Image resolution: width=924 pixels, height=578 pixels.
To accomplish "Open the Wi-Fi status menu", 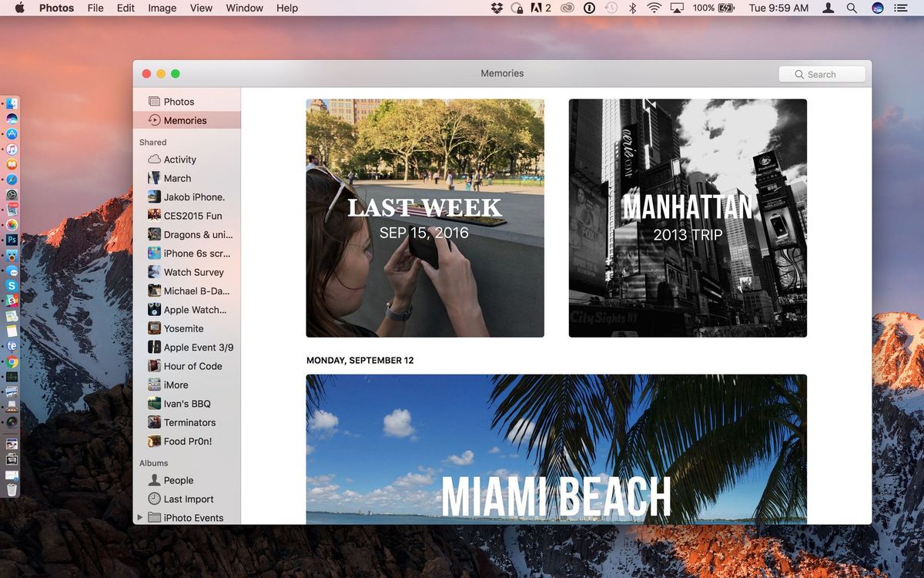I will (x=652, y=8).
